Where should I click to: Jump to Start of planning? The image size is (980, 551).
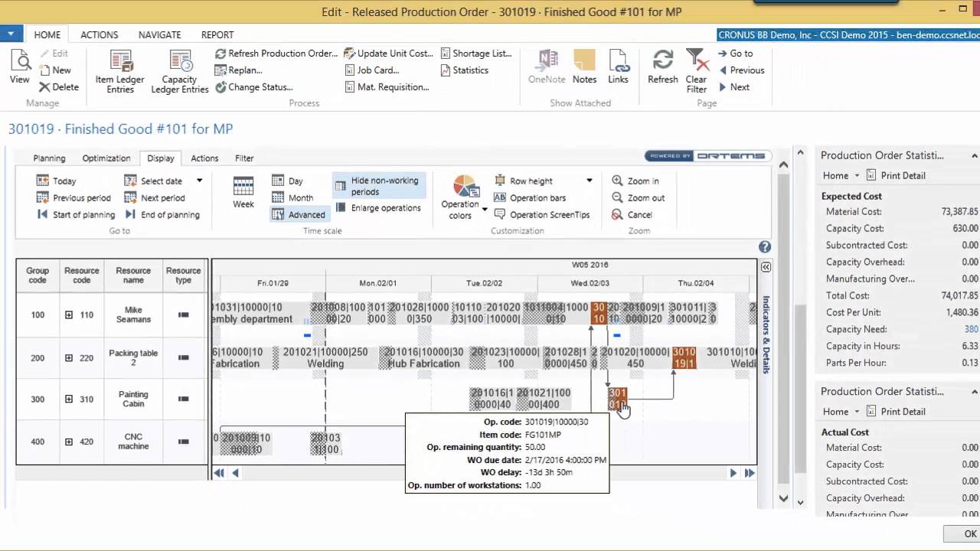76,215
